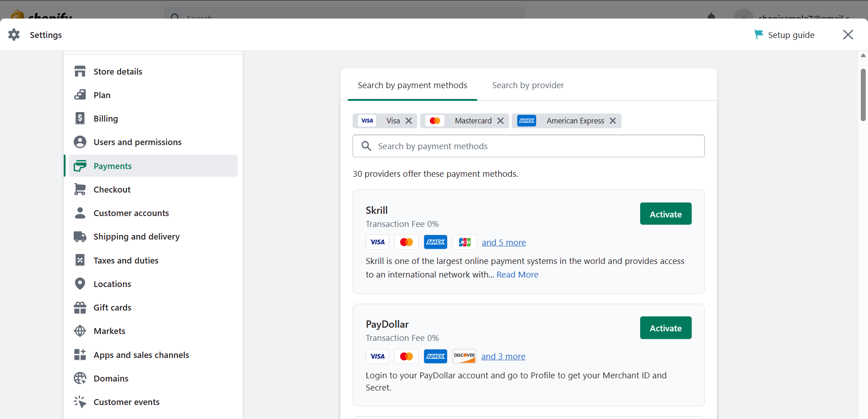Click the Visa logo in filter tag
868x419 pixels.
[x=367, y=121]
